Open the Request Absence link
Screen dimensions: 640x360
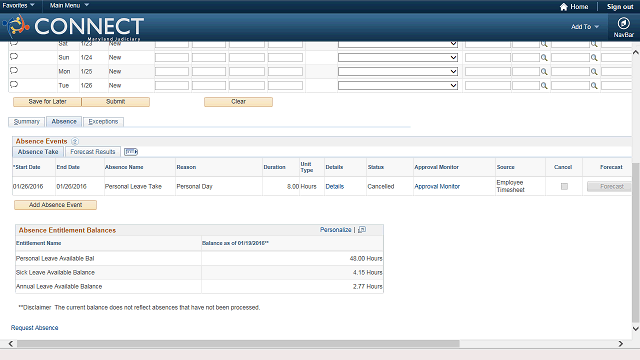(34, 328)
